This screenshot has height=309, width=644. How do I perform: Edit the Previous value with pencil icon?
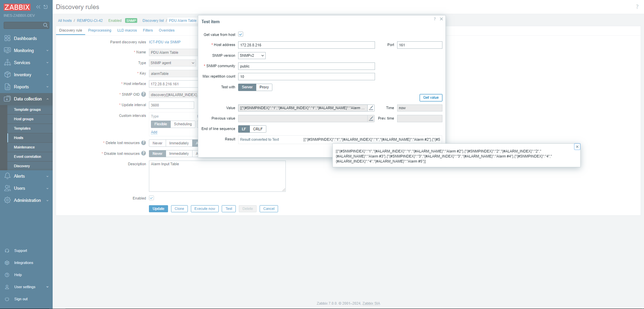371,118
